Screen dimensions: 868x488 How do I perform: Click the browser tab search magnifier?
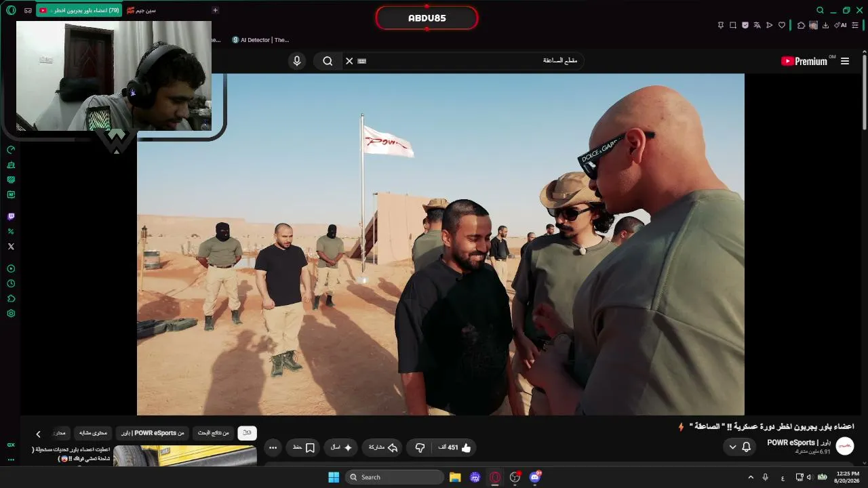(820, 10)
